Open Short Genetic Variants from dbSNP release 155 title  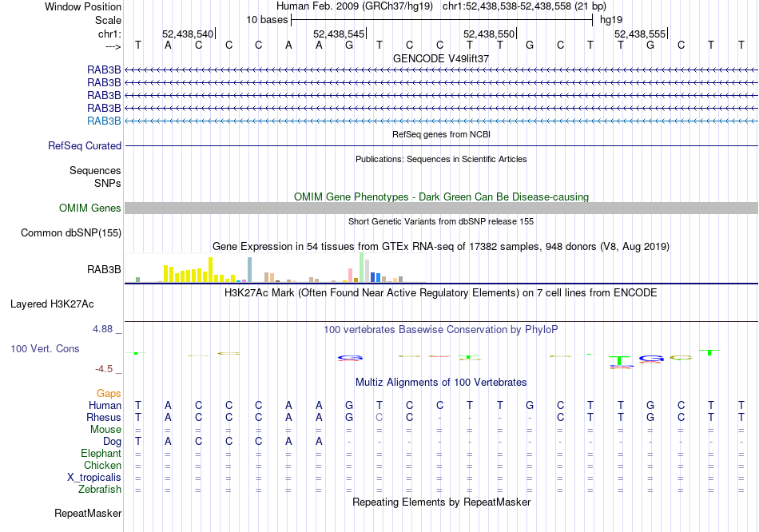[x=441, y=222]
